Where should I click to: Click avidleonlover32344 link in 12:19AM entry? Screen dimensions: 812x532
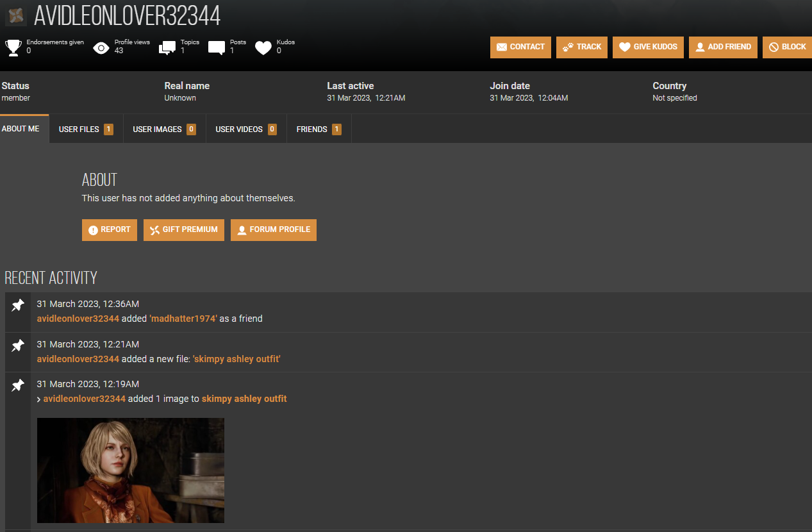click(x=85, y=399)
